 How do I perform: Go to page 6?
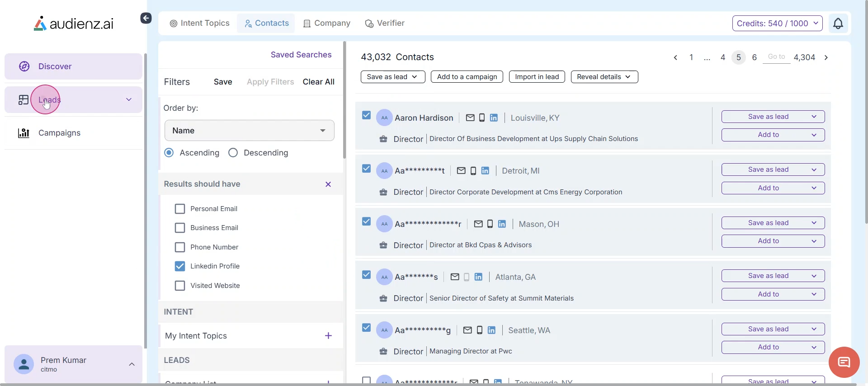pos(755,57)
